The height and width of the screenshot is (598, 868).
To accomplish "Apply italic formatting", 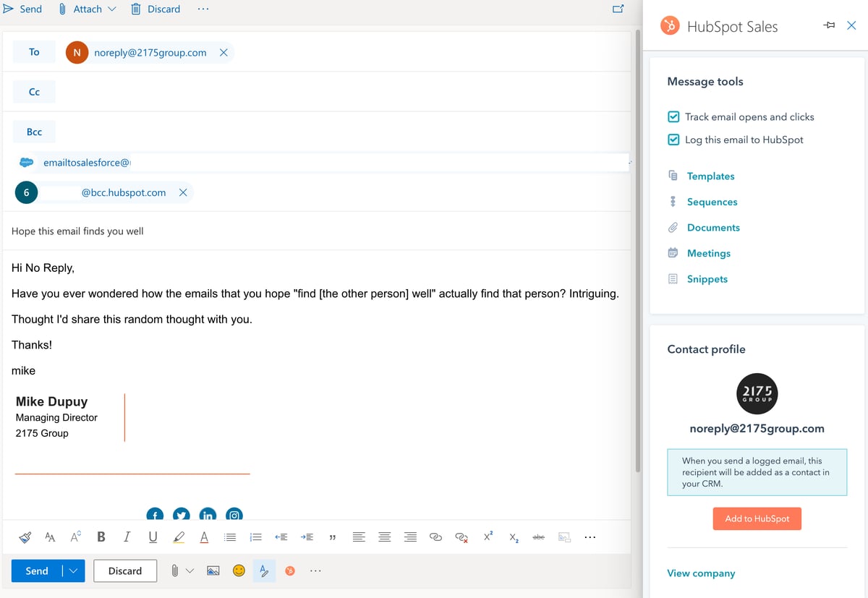I will [x=127, y=537].
